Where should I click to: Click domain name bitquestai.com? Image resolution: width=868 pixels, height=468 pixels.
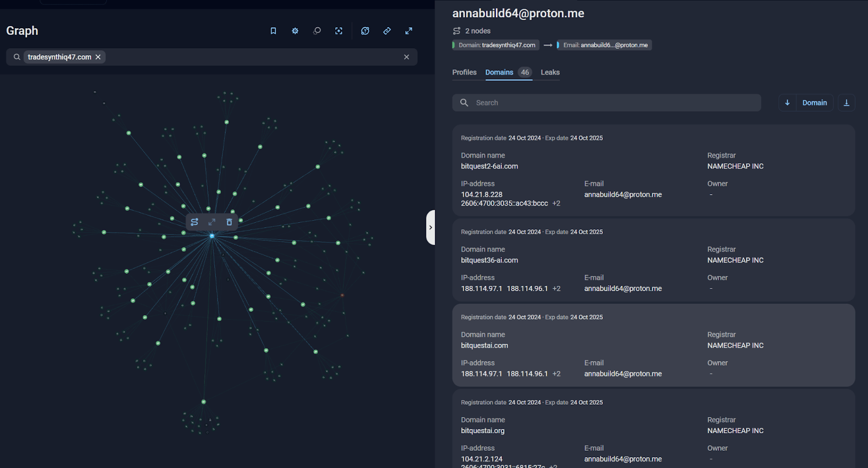point(484,345)
